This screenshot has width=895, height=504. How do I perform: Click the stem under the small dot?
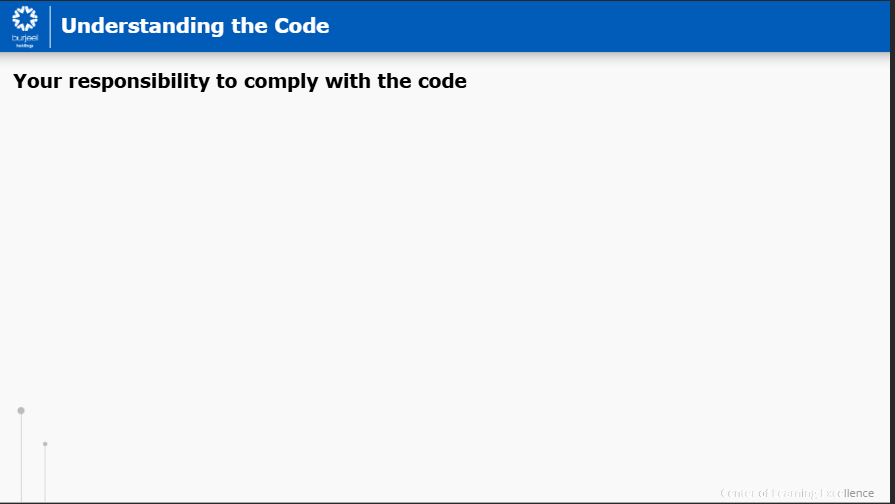tap(45, 474)
